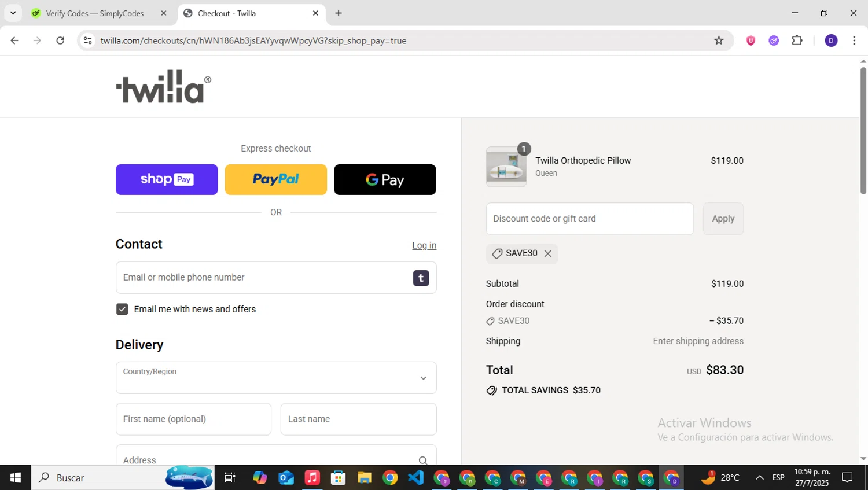Show hidden system tray icons
This screenshot has height=490, width=868.
click(x=759, y=478)
